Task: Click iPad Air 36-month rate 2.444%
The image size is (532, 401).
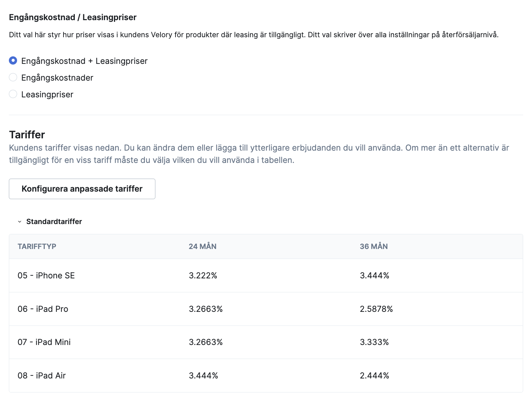Action: click(374, 376)
